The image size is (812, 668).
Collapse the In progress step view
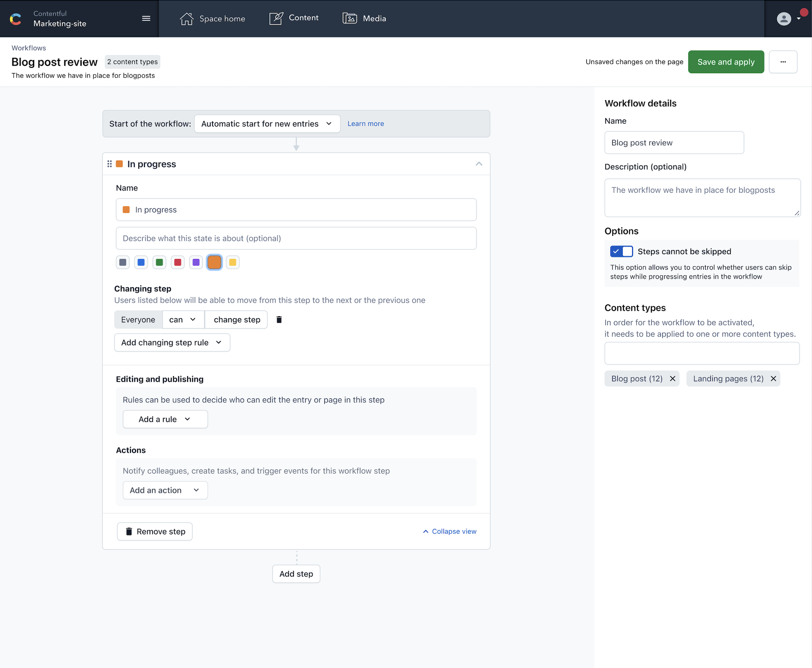(x=448, y=531)
